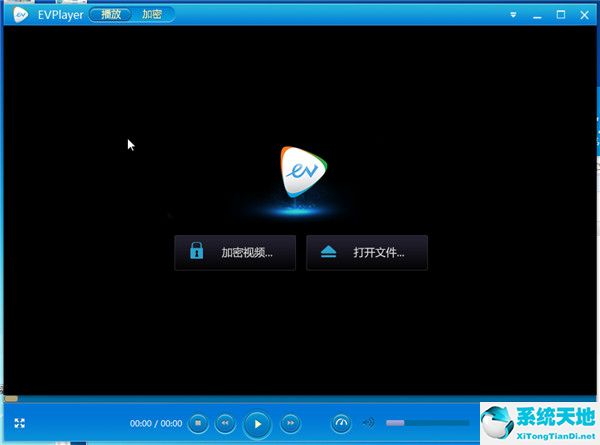
Task: Click the EVPlayer logo in title bar
Action: click(x=21, y=15)
